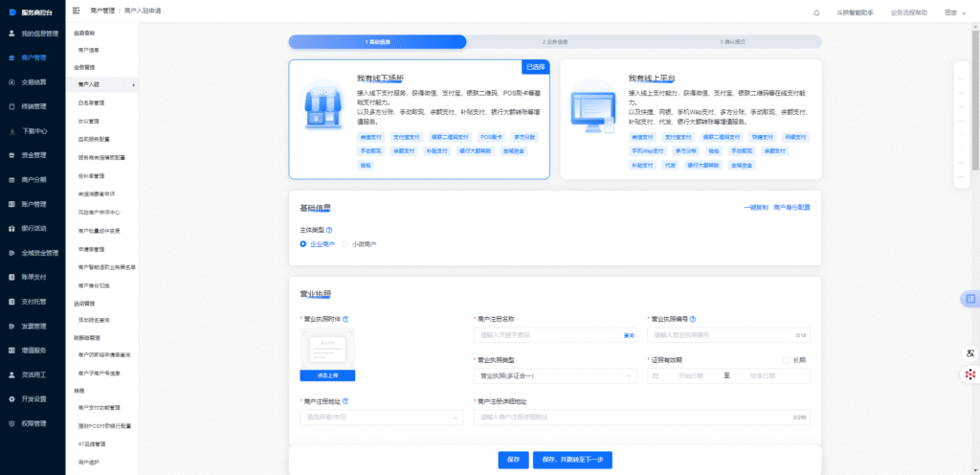Click the 银行活动 gift icon
Screen dimensions: 980x475
[x=11, y=228]
